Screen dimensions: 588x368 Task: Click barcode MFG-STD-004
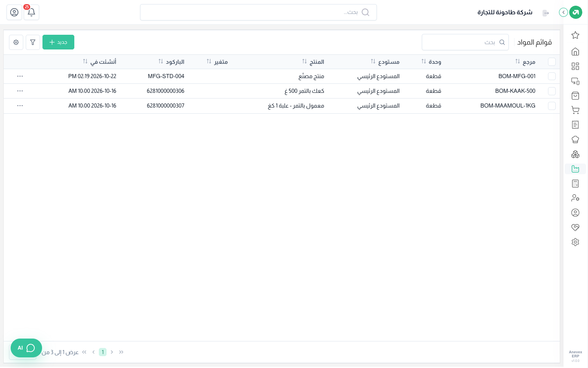166,76
